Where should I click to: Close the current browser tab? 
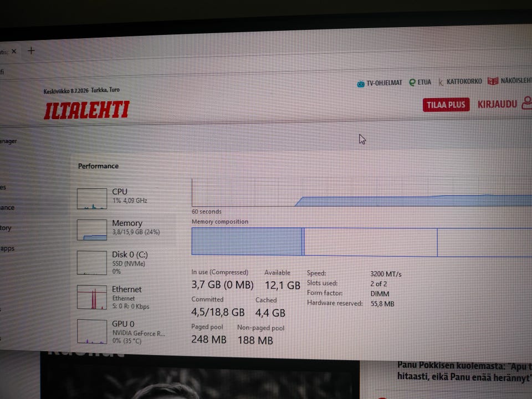[14, 51]
